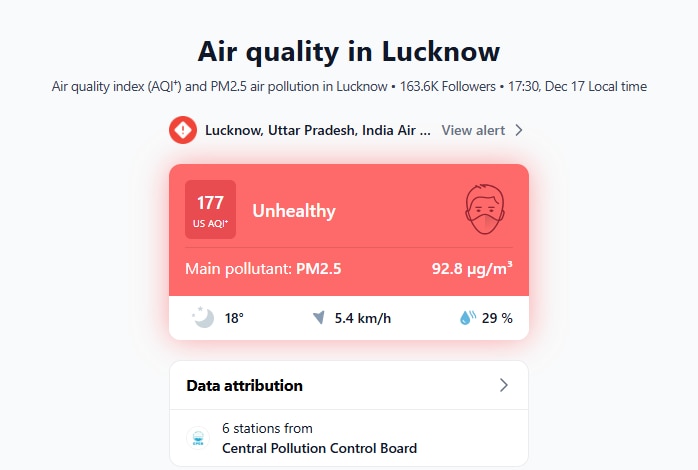Expand the alert chevron arrow
This screenshot has width=698, height=470.
point(519,130)
